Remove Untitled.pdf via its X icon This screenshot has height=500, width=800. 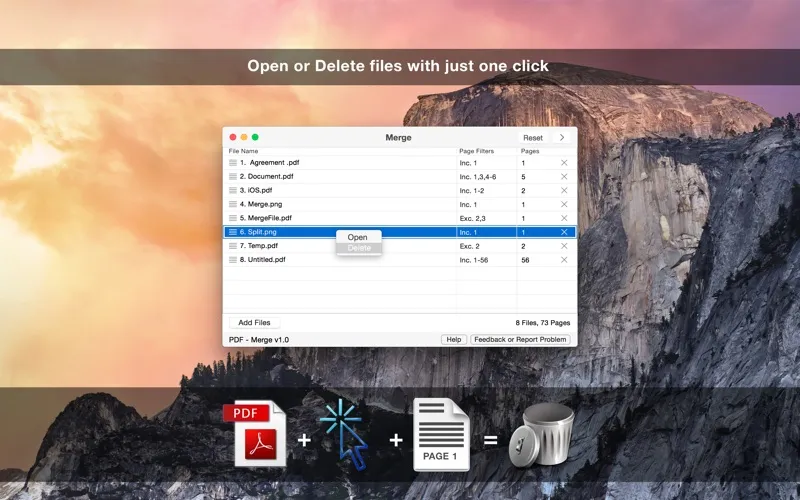pyautogui.click(x=563, y=260)
